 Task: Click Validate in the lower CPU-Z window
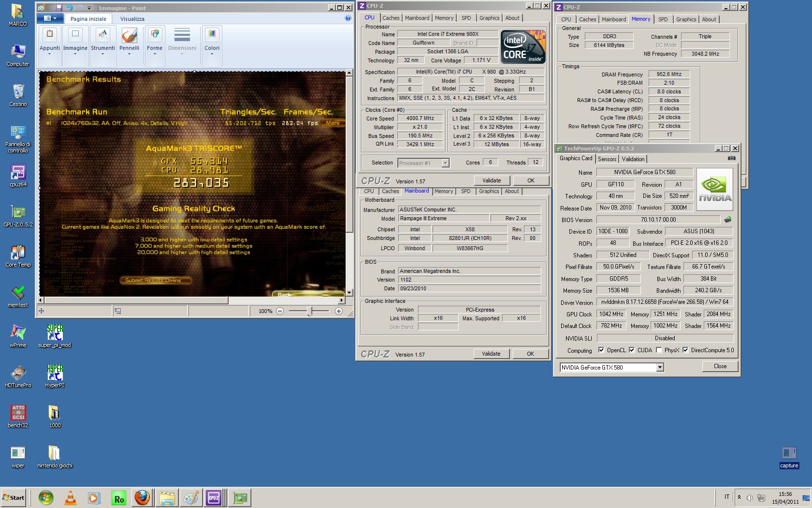491,354
